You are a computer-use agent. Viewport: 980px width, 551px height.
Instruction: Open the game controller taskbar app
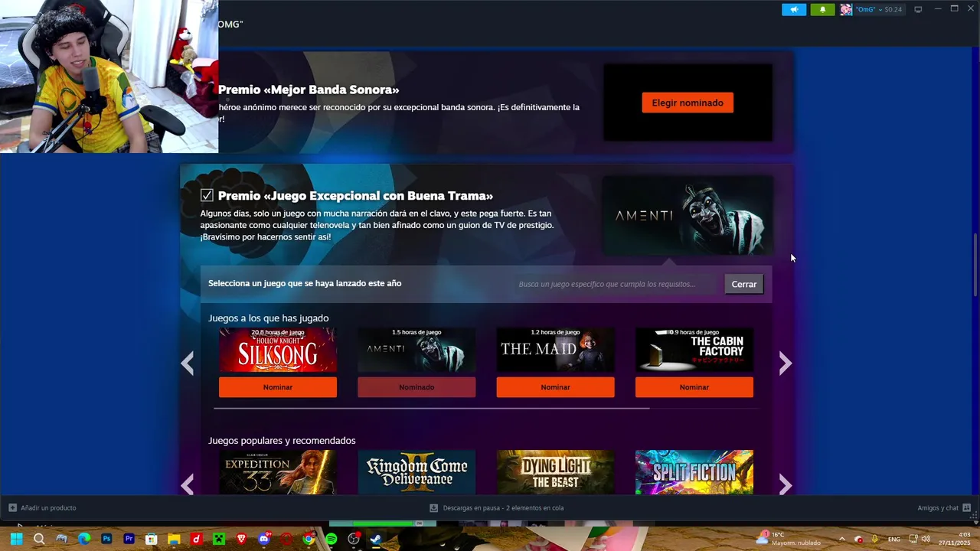point(61,539)
